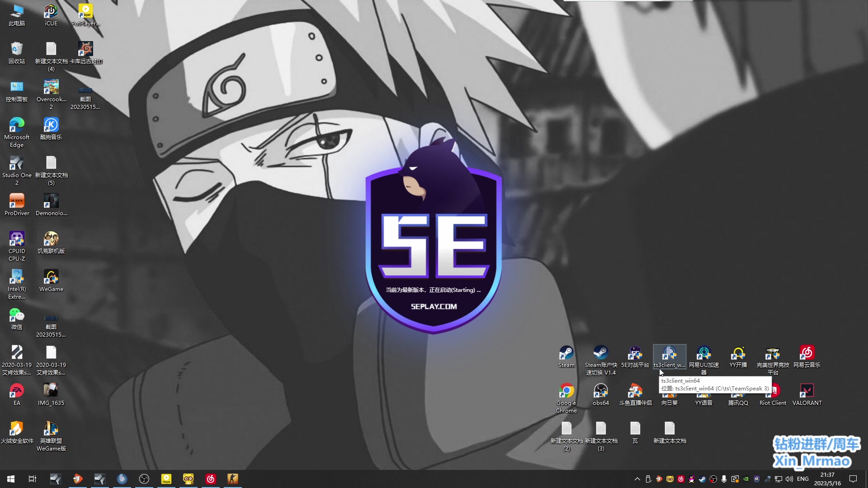Launch YY开播 from the desktop
The image size is (868, 488).
click(x=738, y=357)
